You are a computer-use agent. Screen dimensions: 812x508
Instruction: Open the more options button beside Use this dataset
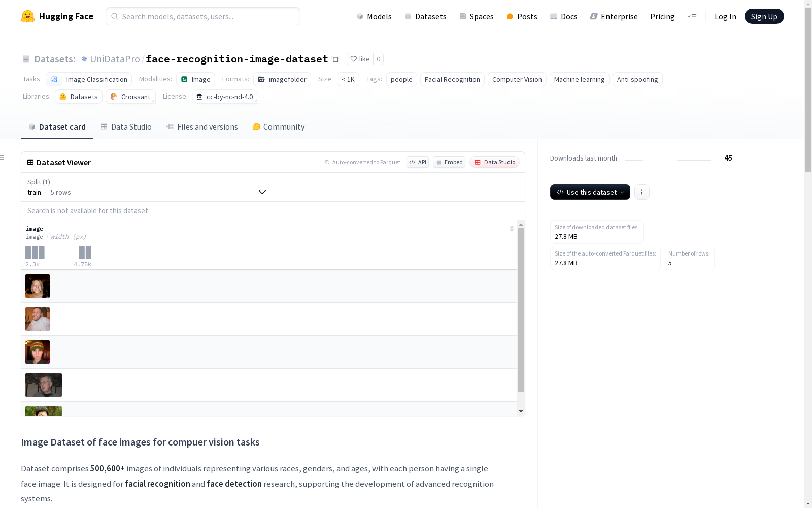642,192
